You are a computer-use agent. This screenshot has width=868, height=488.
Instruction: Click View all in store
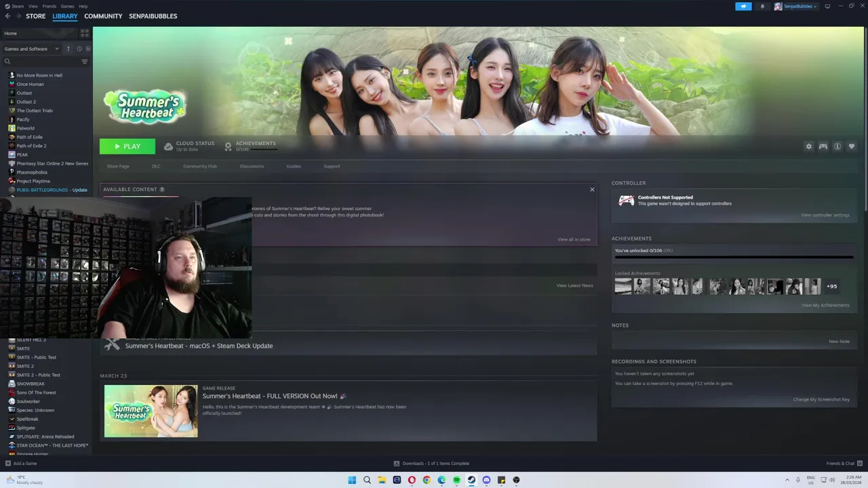574,239
